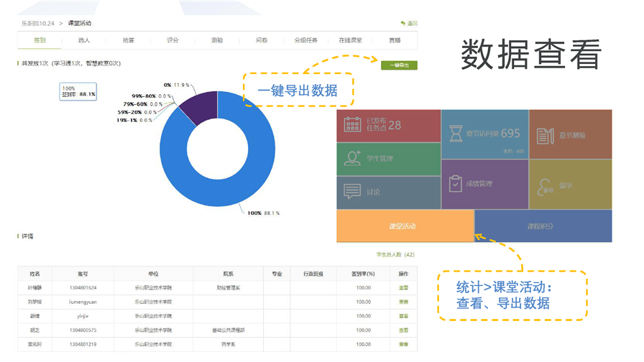Click the calendar icon on 已发布任务点 tile
The image size is (644, 362).
pyautogui.click(x=352, y=125)
